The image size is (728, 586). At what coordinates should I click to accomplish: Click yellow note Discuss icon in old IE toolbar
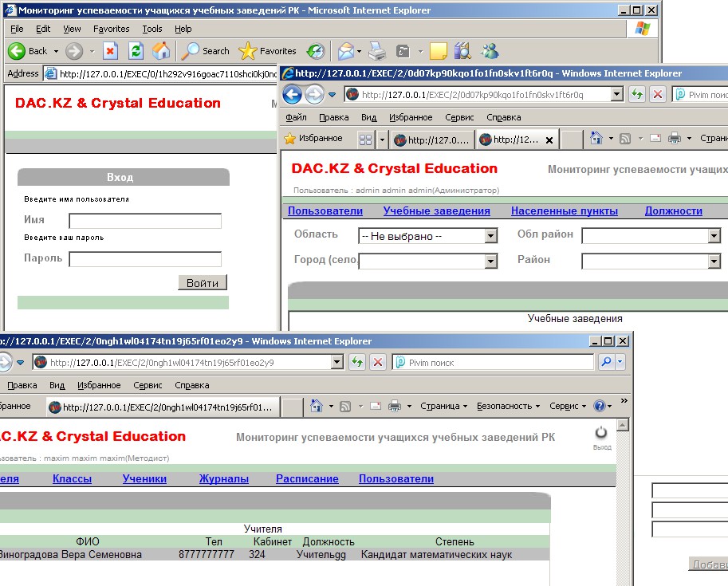pyautogui.click(x=439, y=51)
